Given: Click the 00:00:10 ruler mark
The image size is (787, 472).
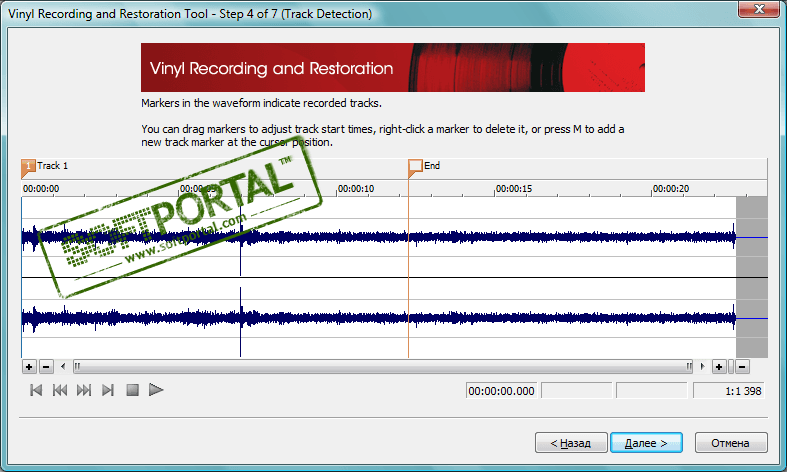Looking at the screenshot, I should point(355,189).
